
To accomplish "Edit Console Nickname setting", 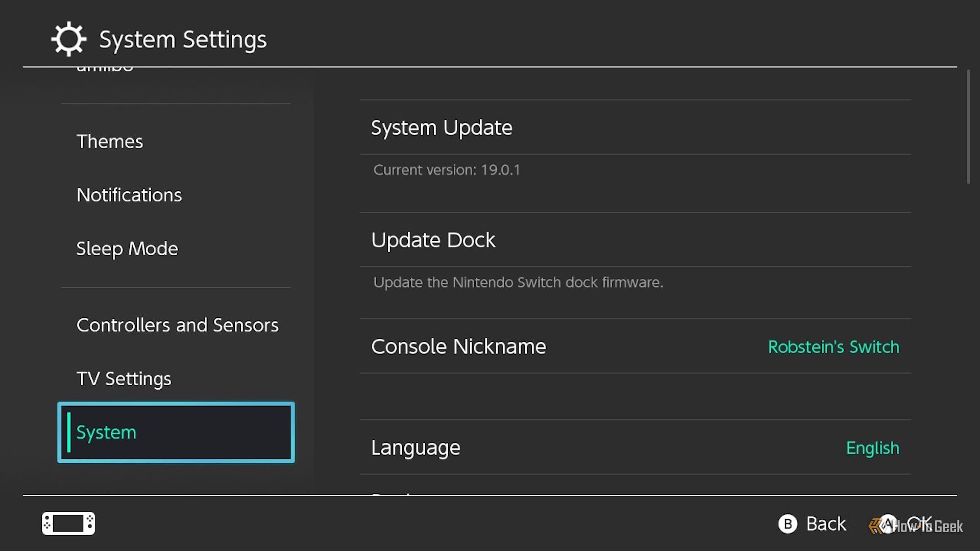I will (x=635, y=346).
